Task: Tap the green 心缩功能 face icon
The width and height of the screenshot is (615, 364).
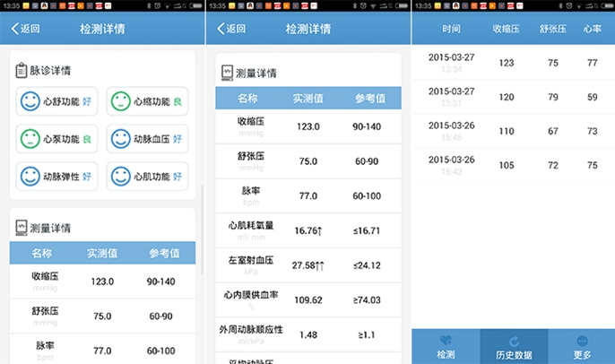Action: click(120, 101)
